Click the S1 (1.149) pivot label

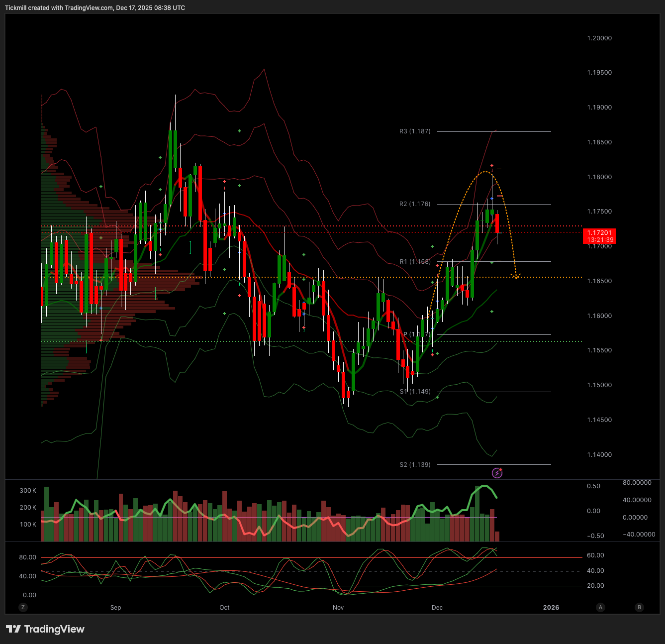(415, 392)
